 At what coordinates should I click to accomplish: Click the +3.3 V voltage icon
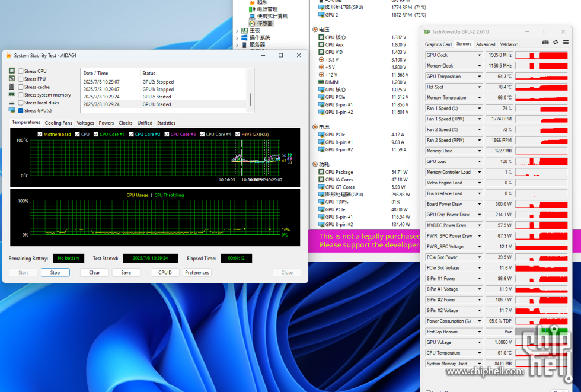point(321,60)
